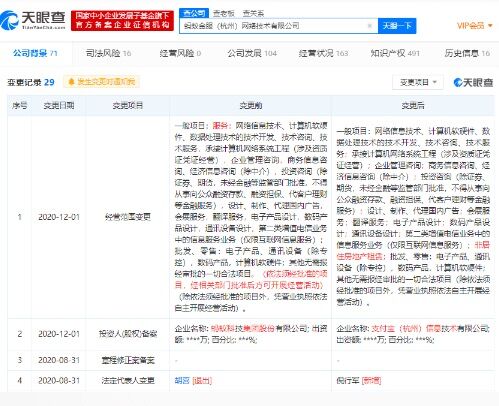The width and height of the screenshot is (499, 406).
Task: Open the 胡晓 legal representative link
Action: (x=182, y=380)
